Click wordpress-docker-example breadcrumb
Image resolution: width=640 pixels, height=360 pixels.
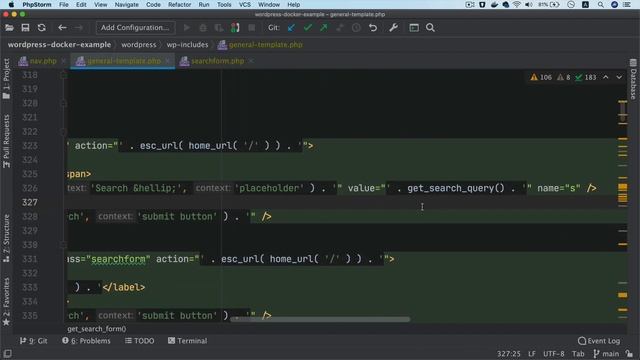point(59,45)
